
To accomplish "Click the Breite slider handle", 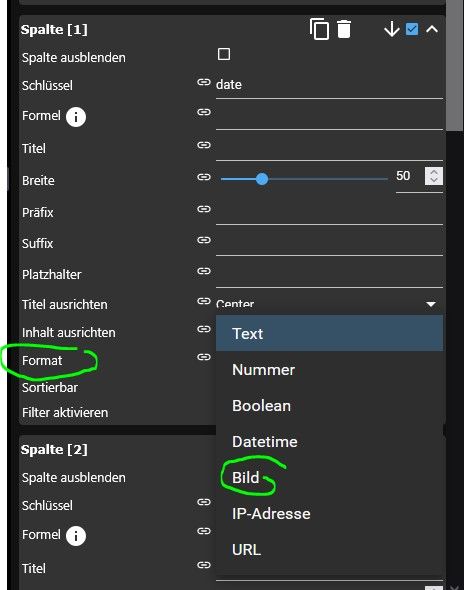I will click(262, 179).
